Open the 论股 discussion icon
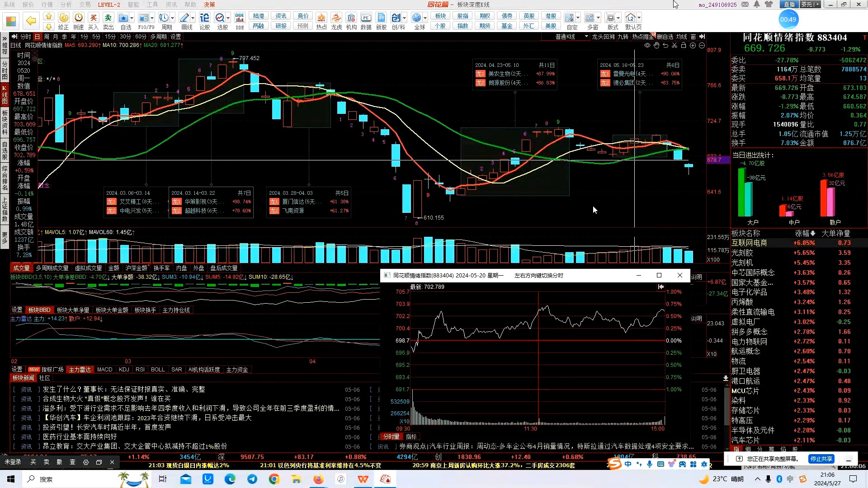Image resolution: width=868 pixels, height=488 pixels. 205,21
